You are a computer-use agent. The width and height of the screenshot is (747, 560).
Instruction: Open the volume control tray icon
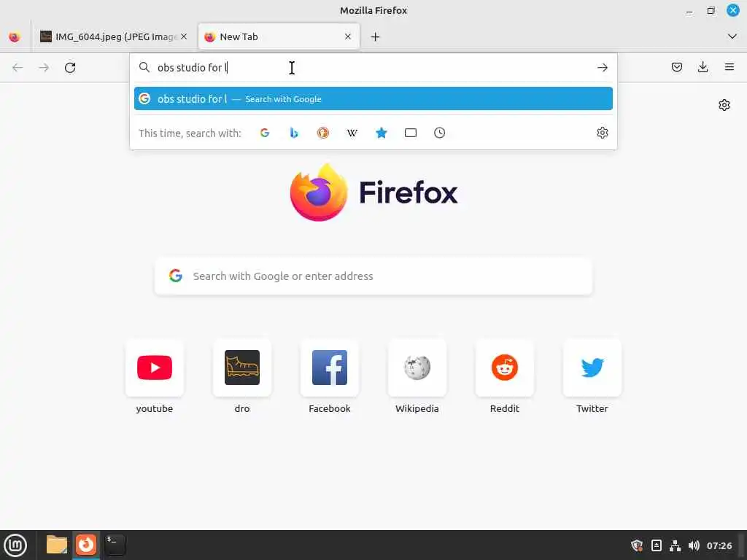pos(694,545)
